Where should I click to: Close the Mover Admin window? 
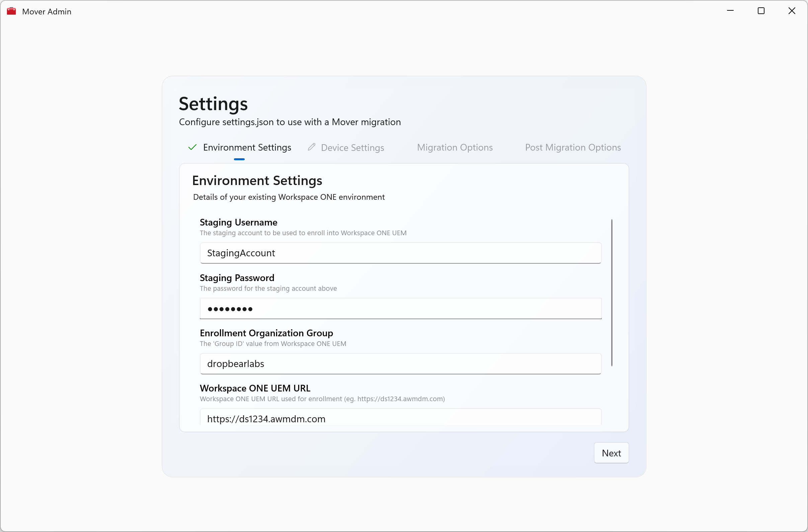pyautogui.click(x=792, y=11)
